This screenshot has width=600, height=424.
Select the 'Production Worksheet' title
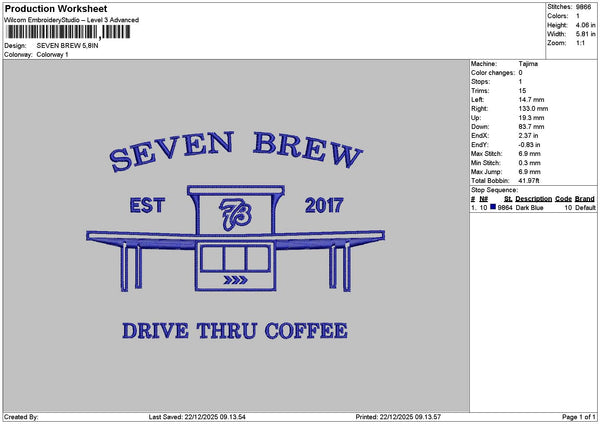click(x=56, y=8)
